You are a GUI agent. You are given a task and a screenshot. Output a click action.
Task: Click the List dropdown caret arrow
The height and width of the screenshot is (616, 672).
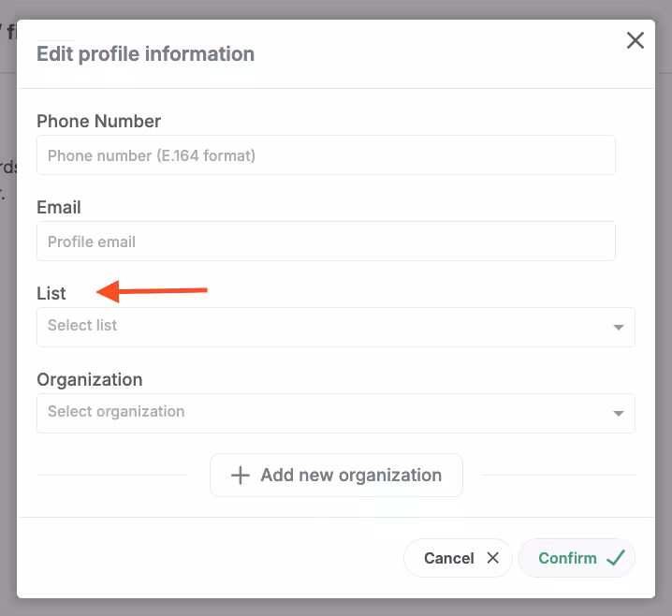click(618, 328)
